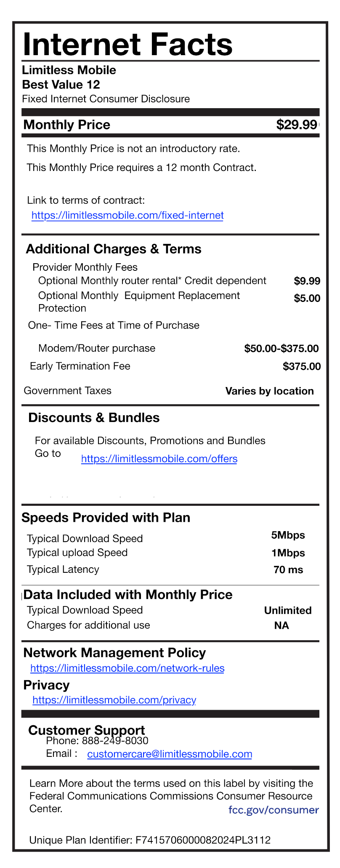Click the customercare email address link
Screen dimensions: 340x868
coord(170,754)
